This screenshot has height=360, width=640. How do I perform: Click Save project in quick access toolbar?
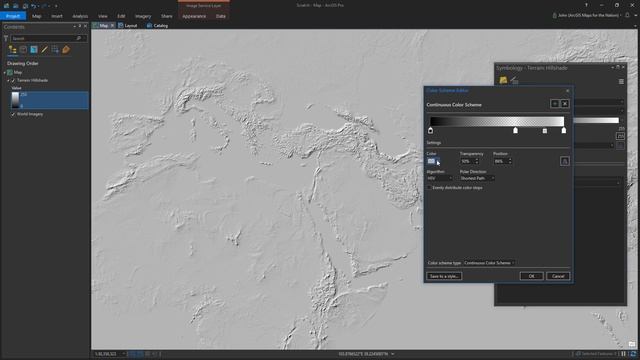(x=25, y=6)
